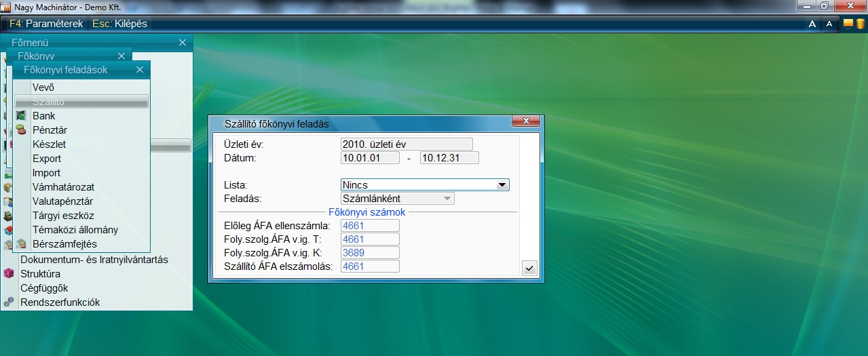Click the Rendszerfunkciók gears icon
The width and height of the screenshot is (868, 356).
[x=8, y=302]
